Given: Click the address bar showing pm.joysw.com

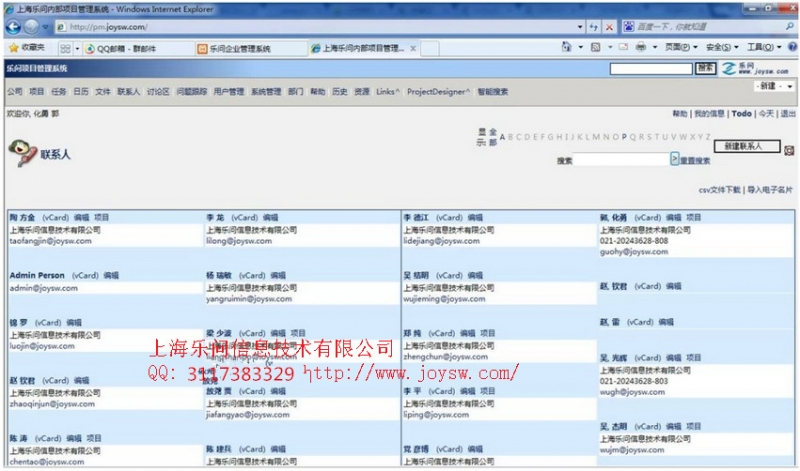Looking at the screenshot, I should (316, 27).
